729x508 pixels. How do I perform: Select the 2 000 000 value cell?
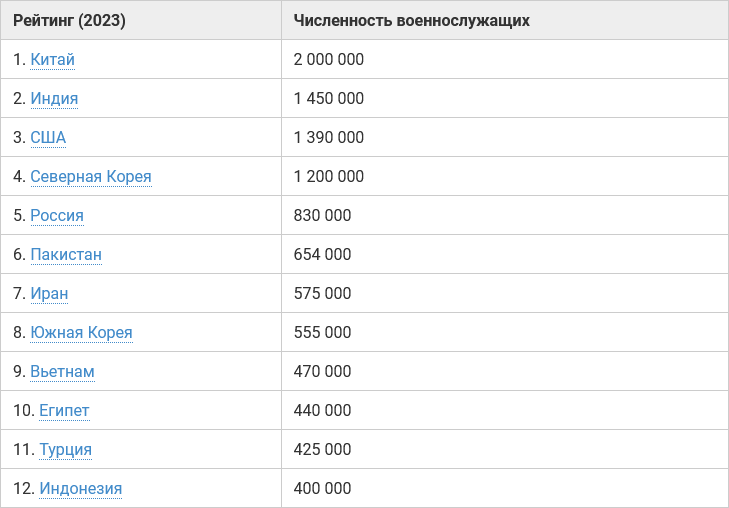505,59
